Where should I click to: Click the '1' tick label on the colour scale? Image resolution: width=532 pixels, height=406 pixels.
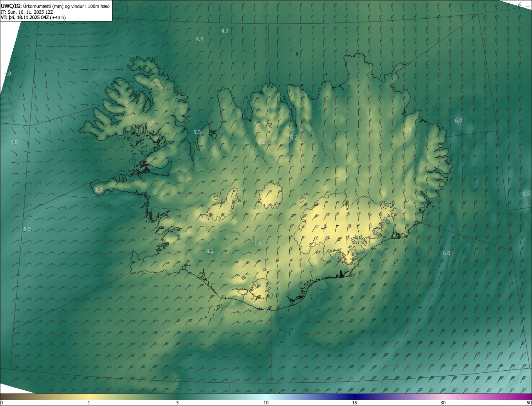(x=89, y=403)
